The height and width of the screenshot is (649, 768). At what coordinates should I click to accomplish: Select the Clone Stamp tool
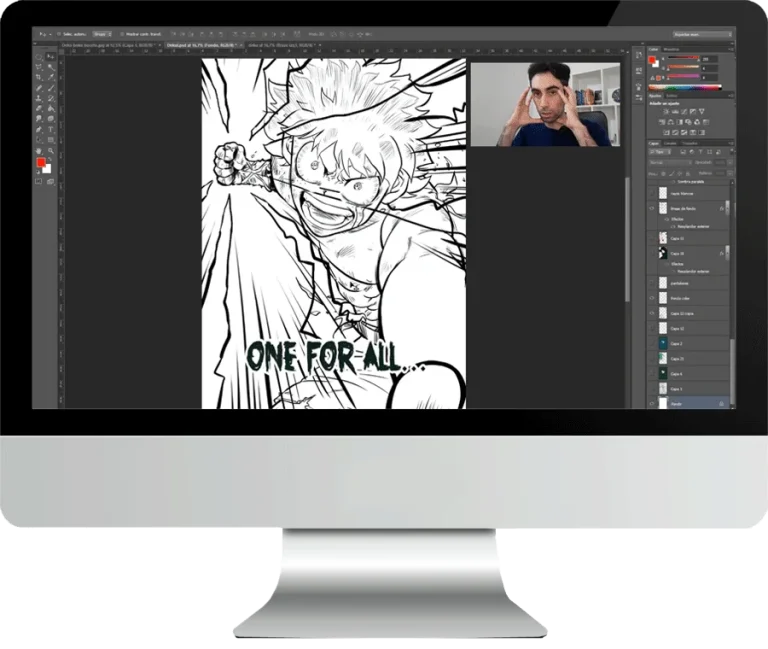coord(38,98)
